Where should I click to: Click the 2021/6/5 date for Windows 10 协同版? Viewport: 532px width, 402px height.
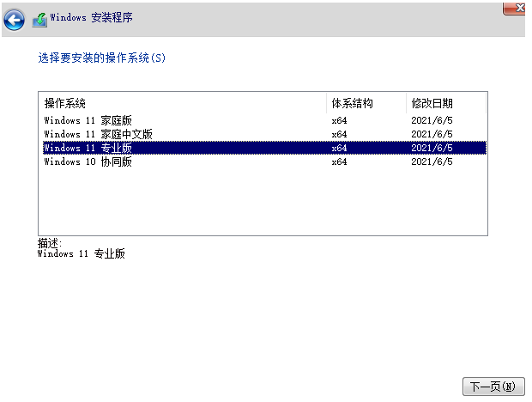pos(432,161)
